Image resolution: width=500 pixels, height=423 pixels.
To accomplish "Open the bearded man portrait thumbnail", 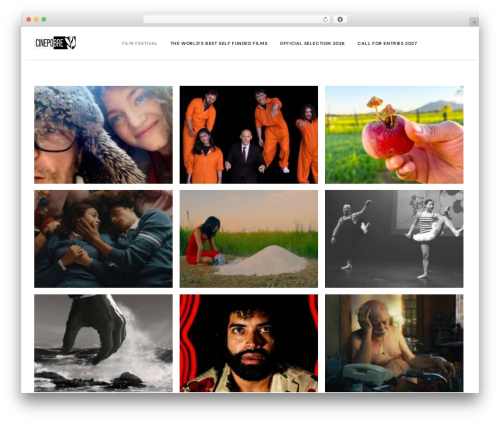I will tap(249, 343).
